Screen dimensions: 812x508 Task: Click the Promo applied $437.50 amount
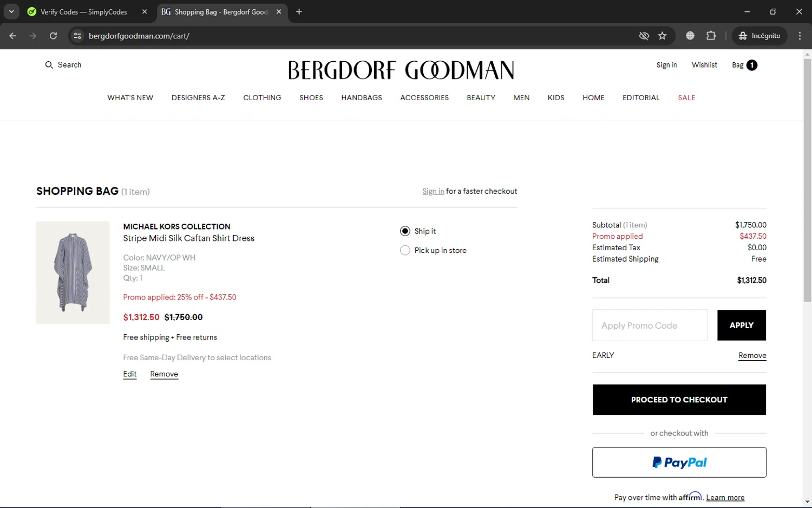(x=753, y=236)
